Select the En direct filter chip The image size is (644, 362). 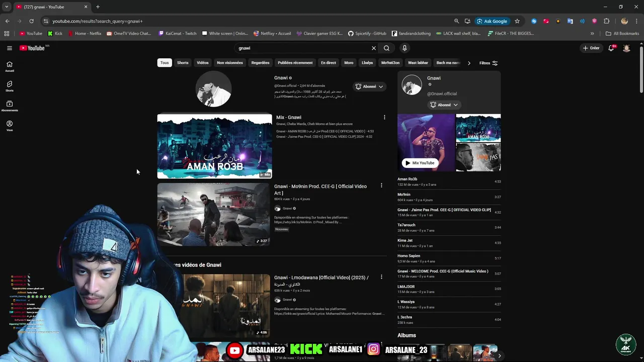(x=329, y=63)
